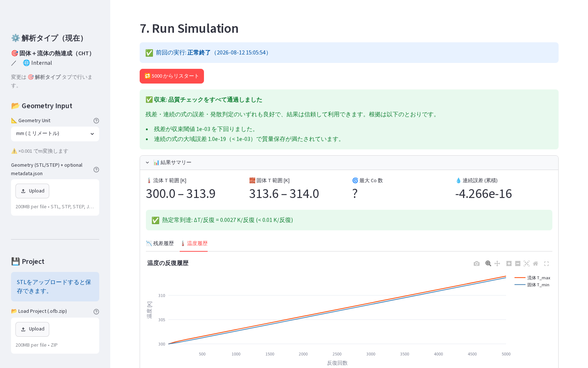
Task: Click the STLをアップロードすると保存できます notice
Action: coord(55,287)
